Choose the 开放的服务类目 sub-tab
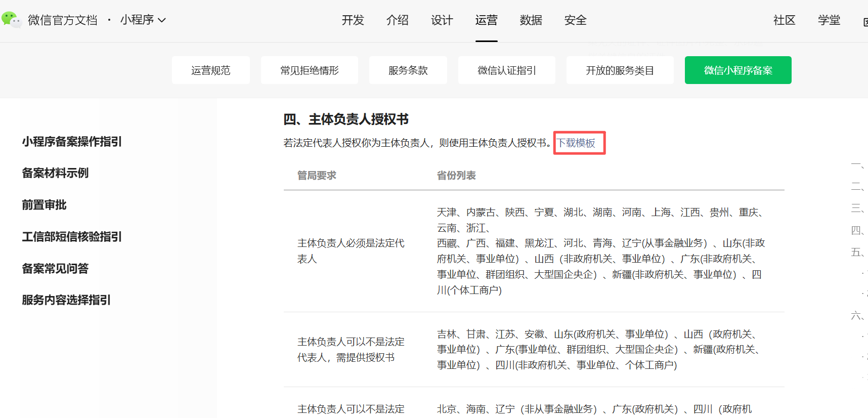The height and width of the screenshot is (418, 868). coord(620,70)
